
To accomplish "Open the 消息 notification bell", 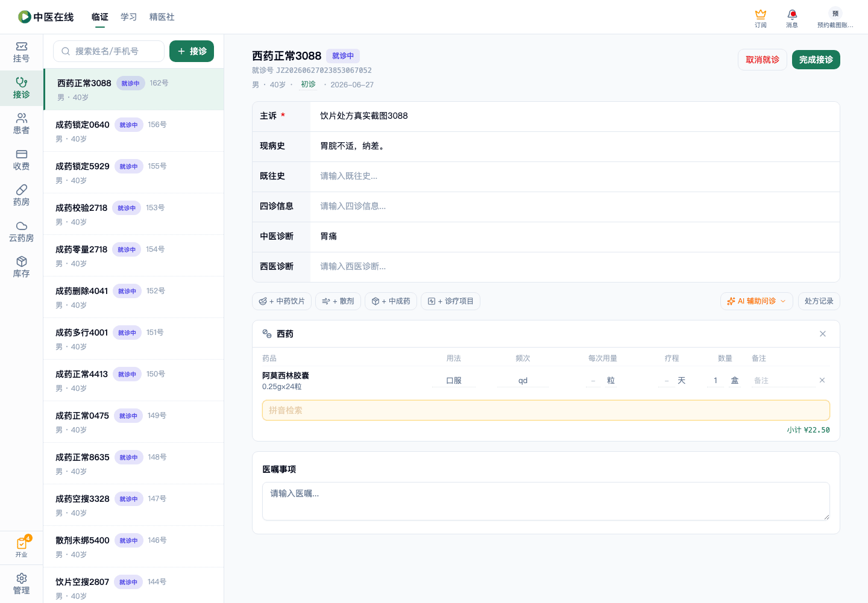I will pos(792,19).
